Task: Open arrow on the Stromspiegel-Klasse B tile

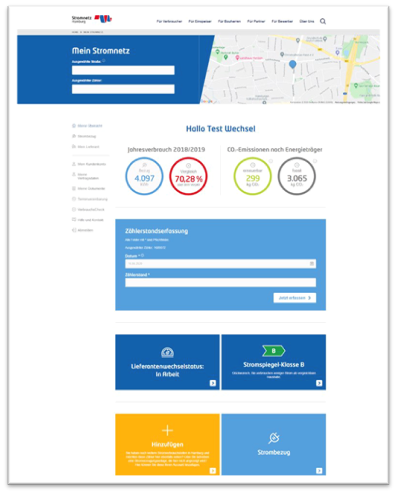Action: 319,383
